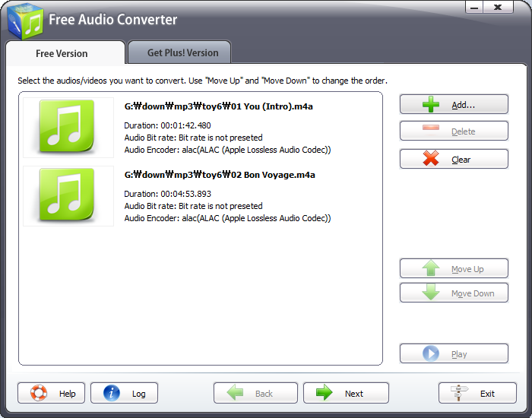Select file path 01 You (Intro).m4a
This screenshot has width=532, height=418.
tap(219, 106)
